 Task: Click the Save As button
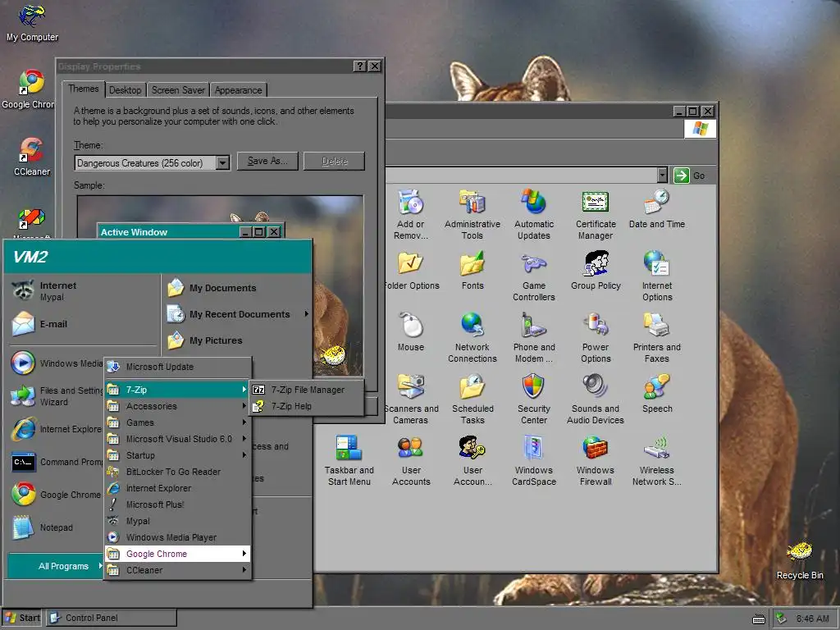pos(267,161)
